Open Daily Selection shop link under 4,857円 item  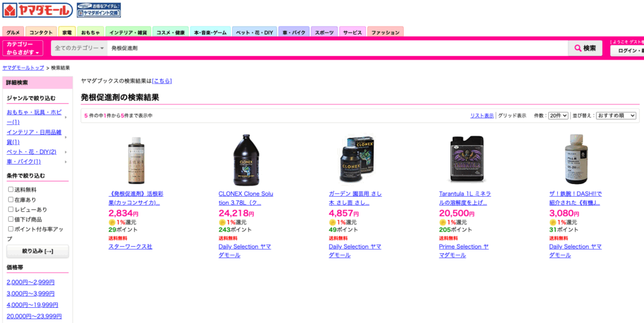pos(355,251)
